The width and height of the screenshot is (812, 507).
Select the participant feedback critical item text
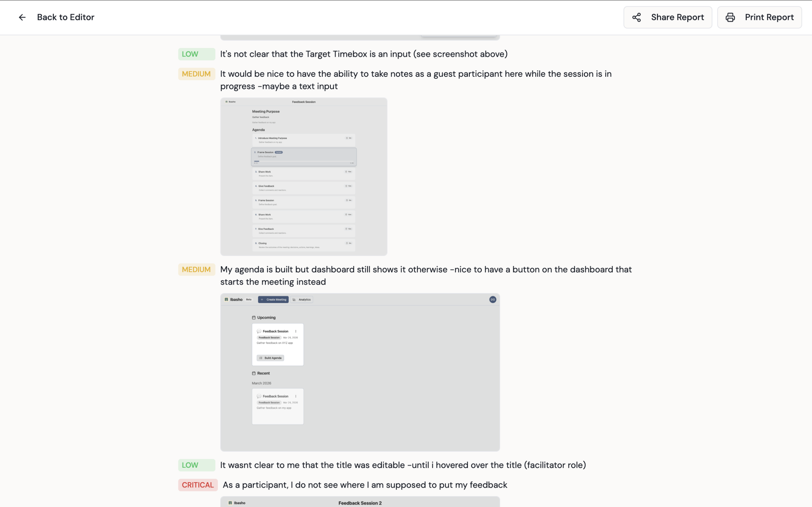[365, 485]
